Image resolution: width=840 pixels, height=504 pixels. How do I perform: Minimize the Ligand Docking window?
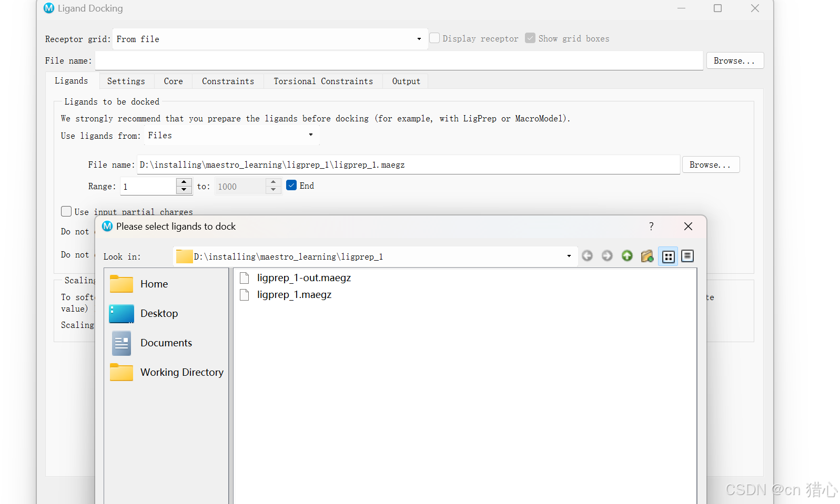(x=681, y=8)
